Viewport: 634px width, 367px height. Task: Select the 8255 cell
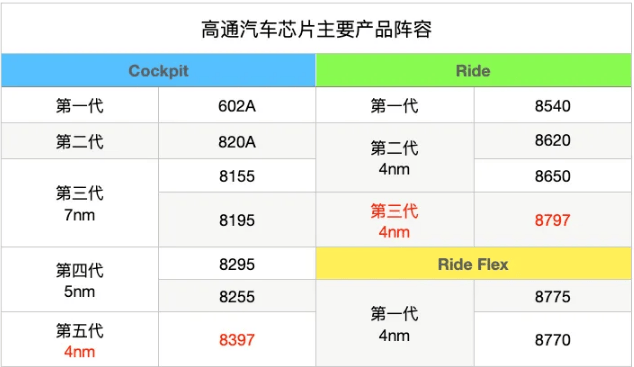tap(237, 296)
